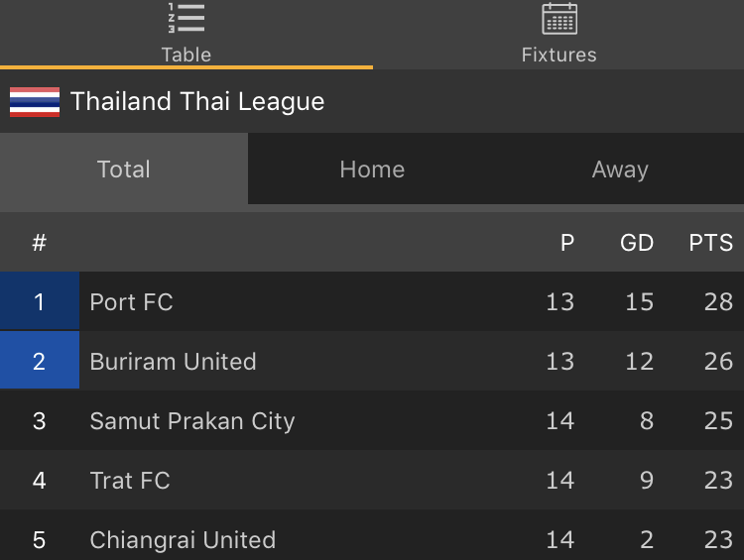The image size is (744, 560).
Task: Tap the Thailand flag icon
Action: tap(35, 102)
